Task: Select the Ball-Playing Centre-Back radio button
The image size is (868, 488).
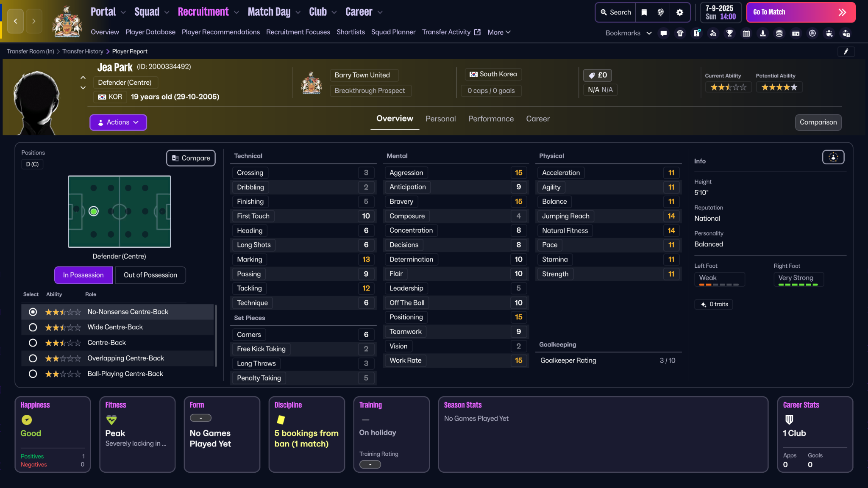Action: [33, 374]
